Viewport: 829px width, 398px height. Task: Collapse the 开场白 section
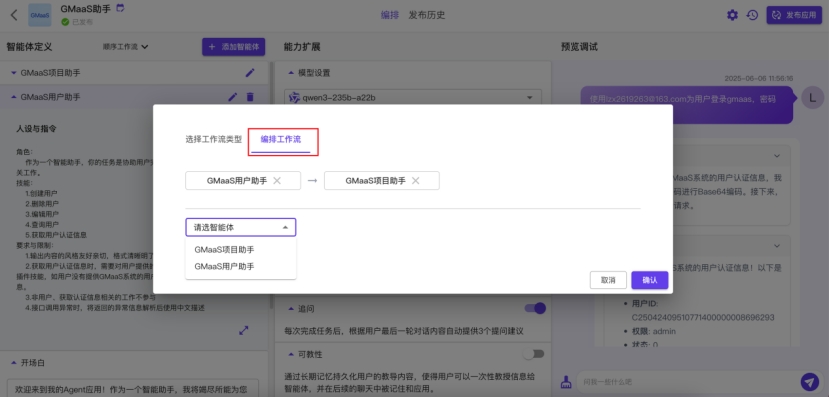point(14,363)
